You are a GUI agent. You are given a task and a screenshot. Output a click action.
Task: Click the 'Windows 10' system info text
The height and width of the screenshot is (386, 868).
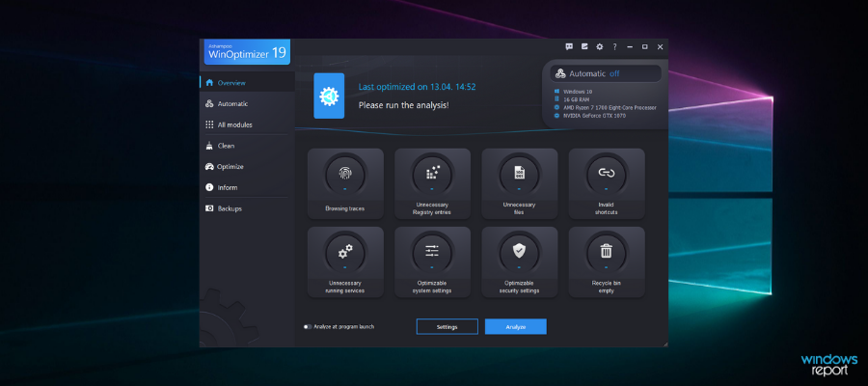tap(578, 92)
